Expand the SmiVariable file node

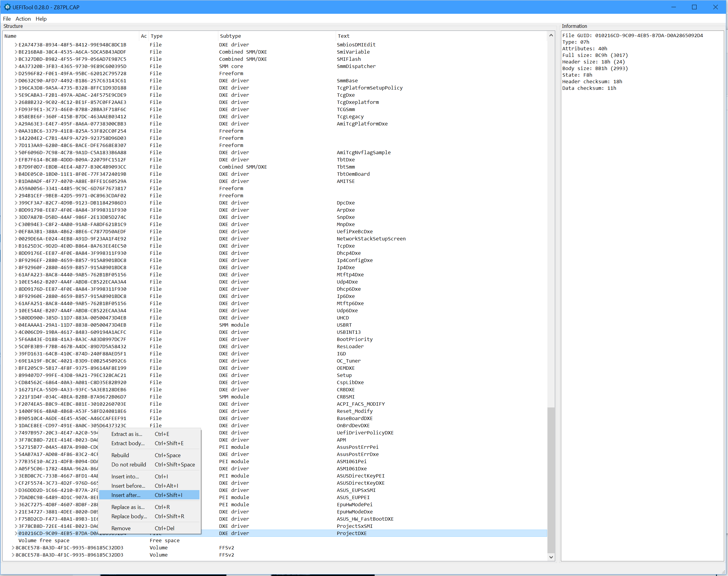pos(16,52)
